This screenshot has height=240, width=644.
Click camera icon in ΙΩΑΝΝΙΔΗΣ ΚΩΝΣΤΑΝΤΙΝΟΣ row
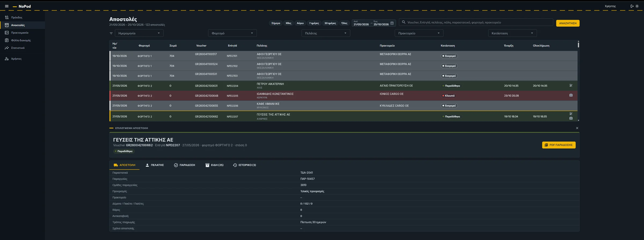click(x=571, y=95)
